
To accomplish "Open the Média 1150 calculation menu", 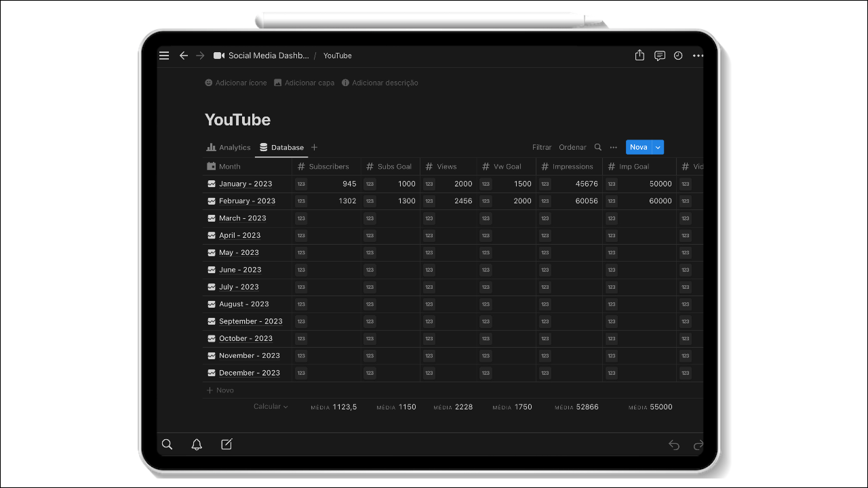I will 396,407.
